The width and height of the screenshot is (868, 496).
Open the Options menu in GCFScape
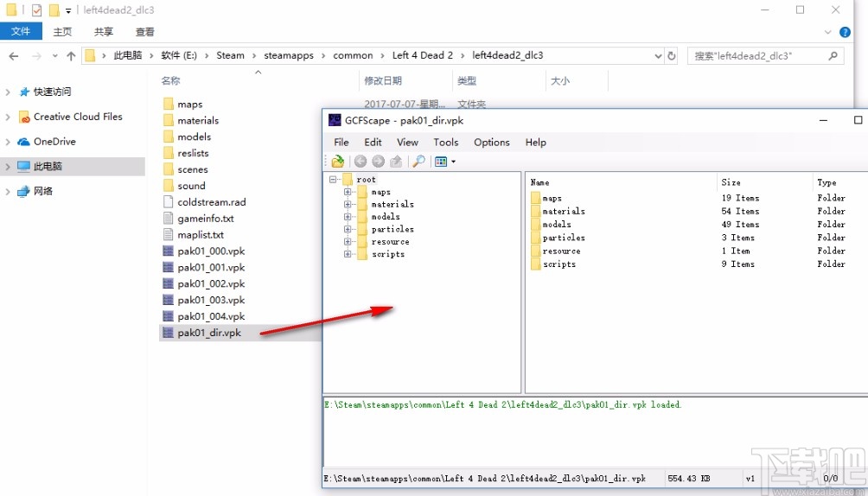(492, 143)
